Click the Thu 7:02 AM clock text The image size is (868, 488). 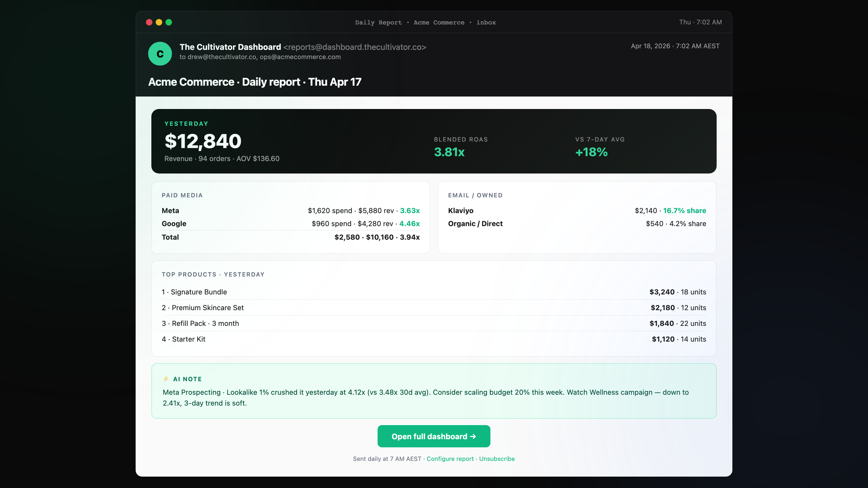click(x=700, y=22)
